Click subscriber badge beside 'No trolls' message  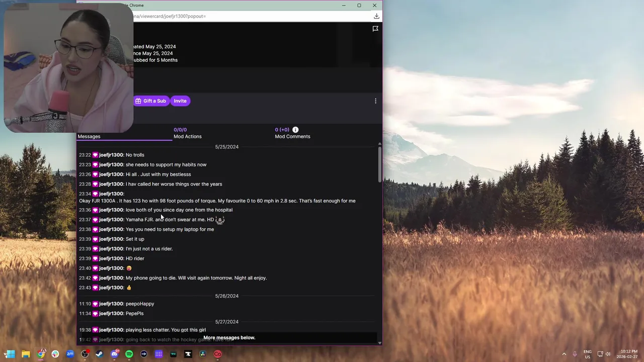(95, 155)
